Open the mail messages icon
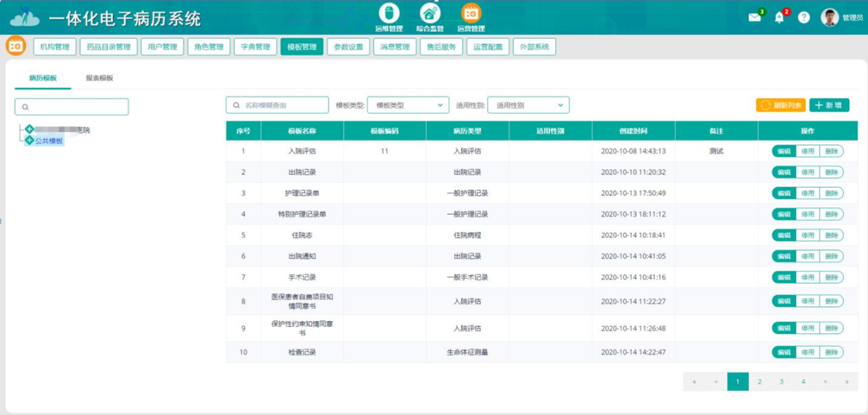This screenshot has height=415, width=868. pyautogui.click(x=754, y=18)
